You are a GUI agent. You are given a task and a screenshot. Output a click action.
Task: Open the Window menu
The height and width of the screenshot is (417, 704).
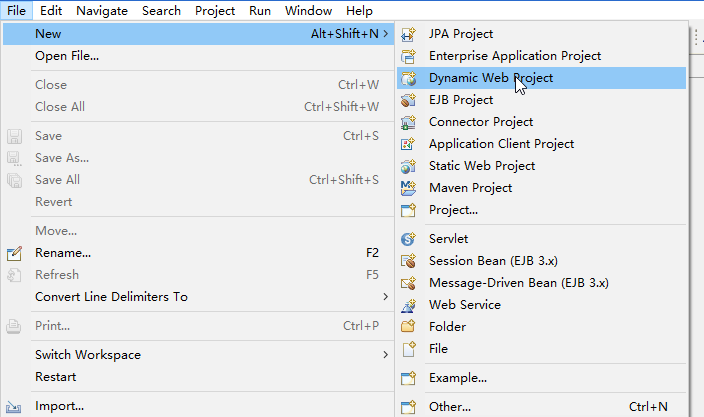308,10
